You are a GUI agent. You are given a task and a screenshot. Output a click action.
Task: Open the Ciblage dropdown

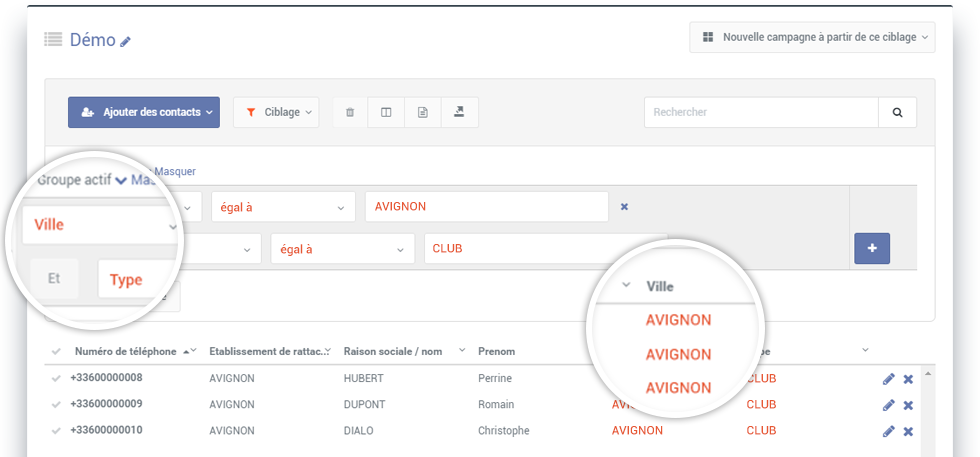(x=276, y=113)
